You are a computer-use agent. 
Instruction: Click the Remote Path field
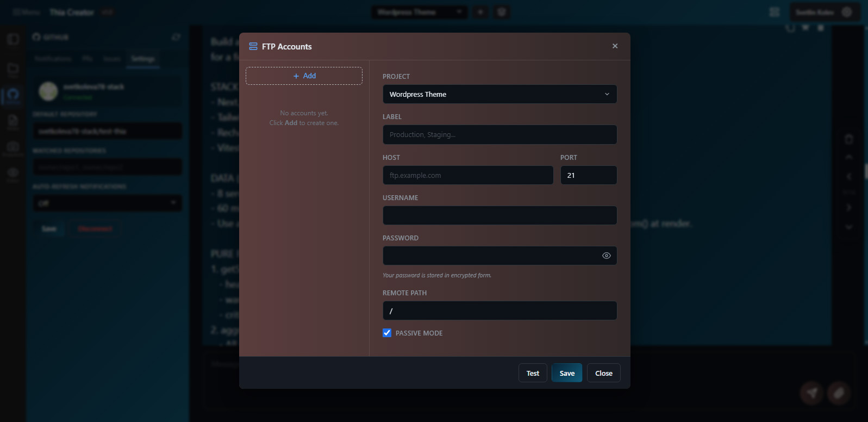499,311
